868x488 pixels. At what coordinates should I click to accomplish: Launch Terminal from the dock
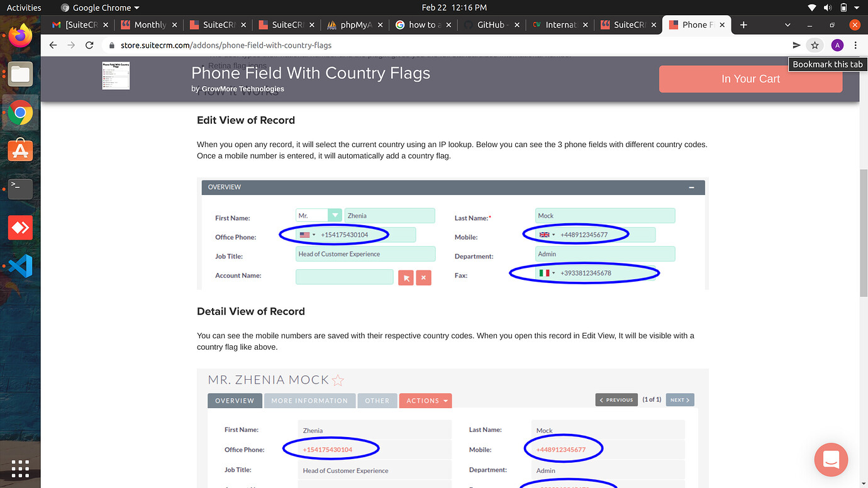20,189
